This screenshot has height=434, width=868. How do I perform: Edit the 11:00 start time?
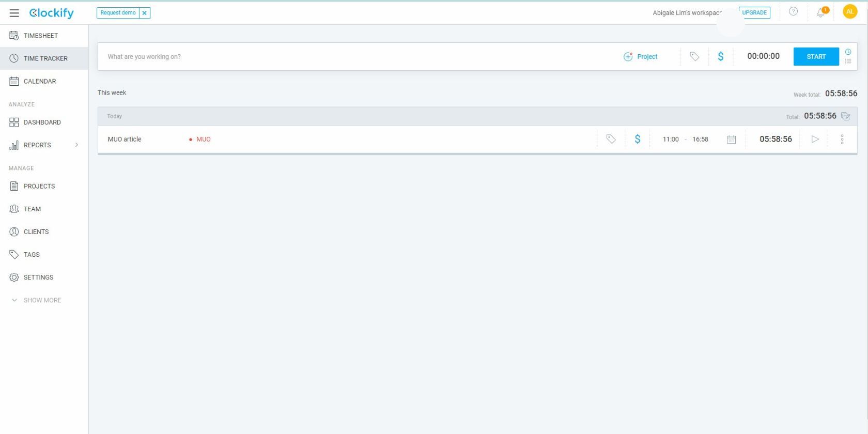pyautogui.click(x=671, y=139)
